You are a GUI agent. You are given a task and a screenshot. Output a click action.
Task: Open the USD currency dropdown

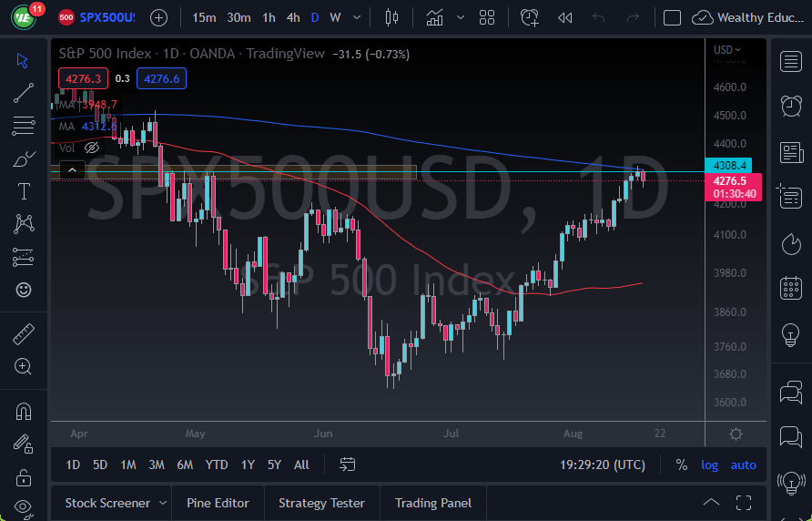[x=726, y=50]
